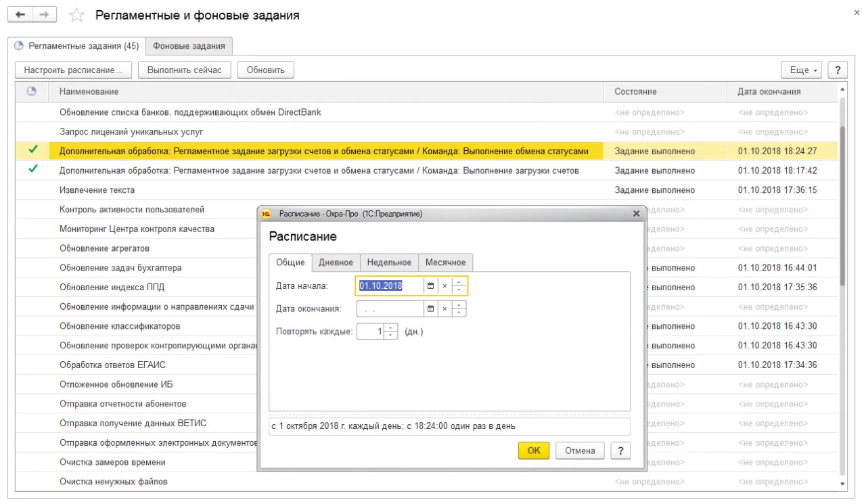The width and height of the screenshot is (866, 504).
Task: Open help with the dialog's ? button
Action: point(620,451)
